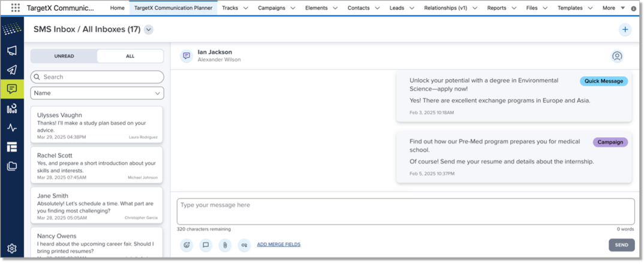Screen dimensions: 644x264
Task: Switch to the ALL messages toggle
Action: [130, 56]
